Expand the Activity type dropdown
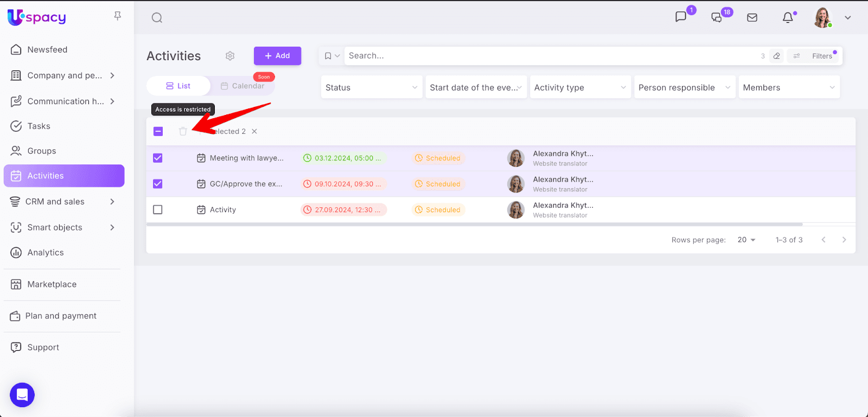 pos(579,87)
